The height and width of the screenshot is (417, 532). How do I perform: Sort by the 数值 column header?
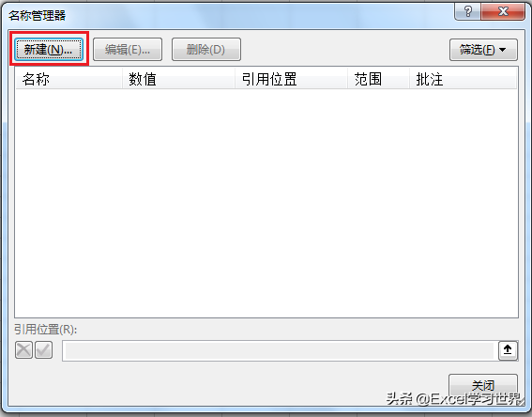pyautogui.click(x=178, y=79)
